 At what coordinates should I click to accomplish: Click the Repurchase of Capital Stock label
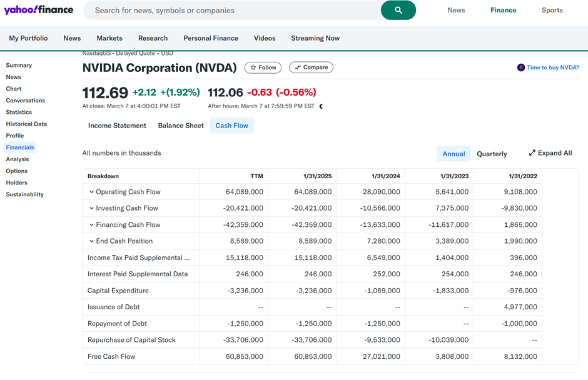click(x=131, y=340)
